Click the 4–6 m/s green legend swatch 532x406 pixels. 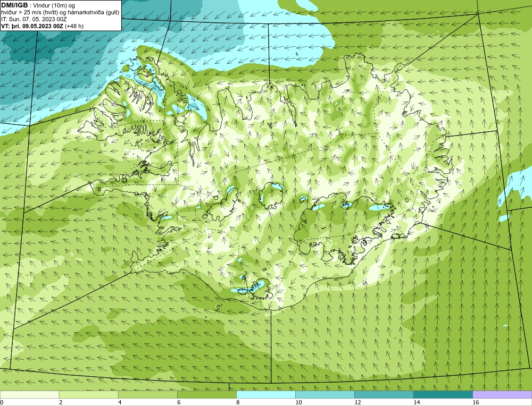pyautogui.click(x=147, y=394)
